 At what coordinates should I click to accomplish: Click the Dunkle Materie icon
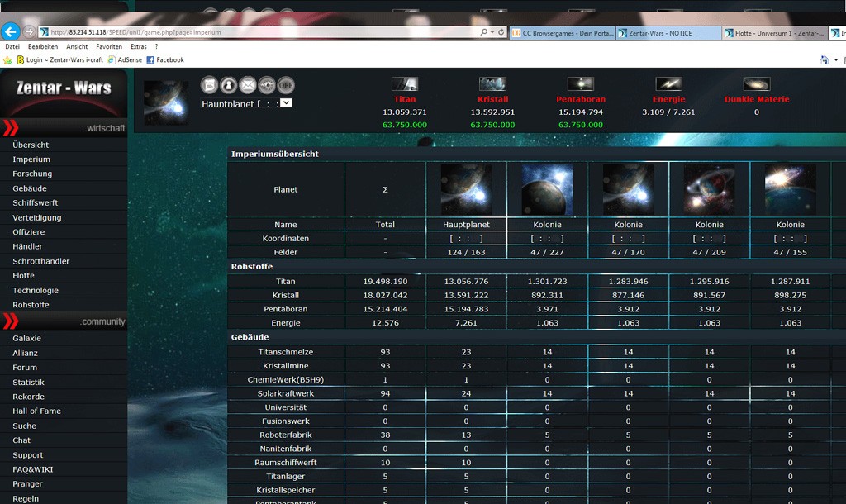756,84
